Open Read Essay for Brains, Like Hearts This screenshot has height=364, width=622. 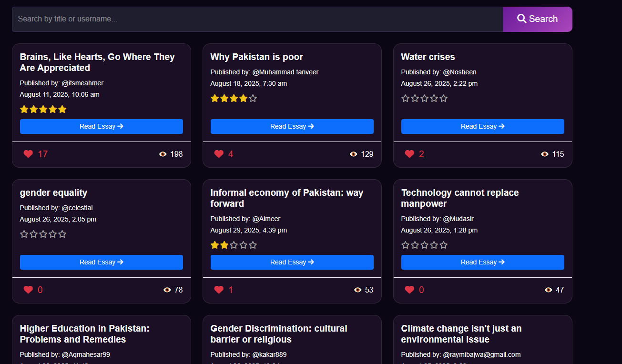[x=101, y=126]
